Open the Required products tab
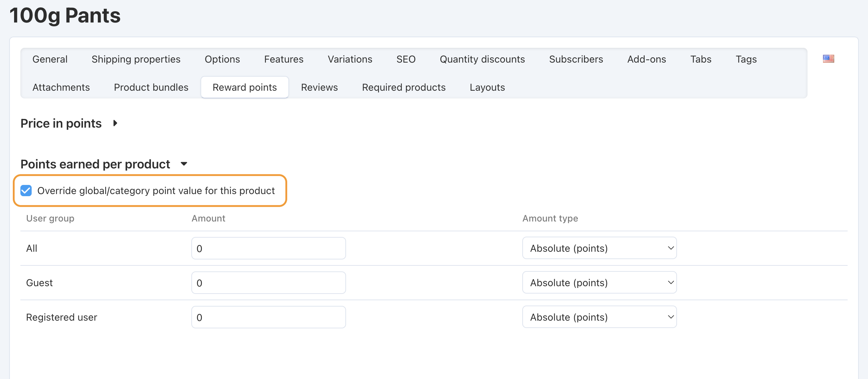The image size is (868, 379). pos(404,87)
